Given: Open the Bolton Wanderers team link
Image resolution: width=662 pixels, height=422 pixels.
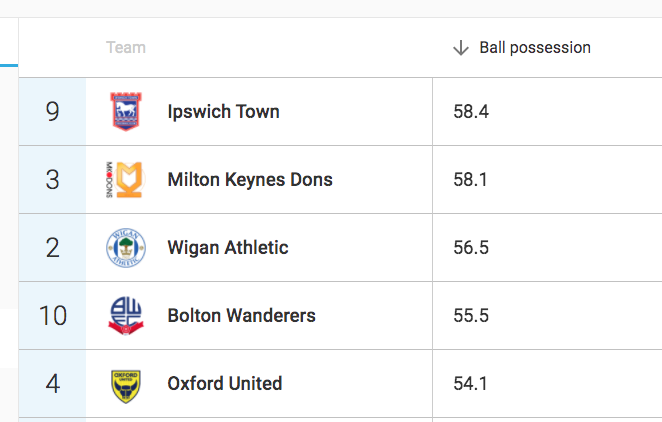Looking at the screenshot, I should (241, 316).
